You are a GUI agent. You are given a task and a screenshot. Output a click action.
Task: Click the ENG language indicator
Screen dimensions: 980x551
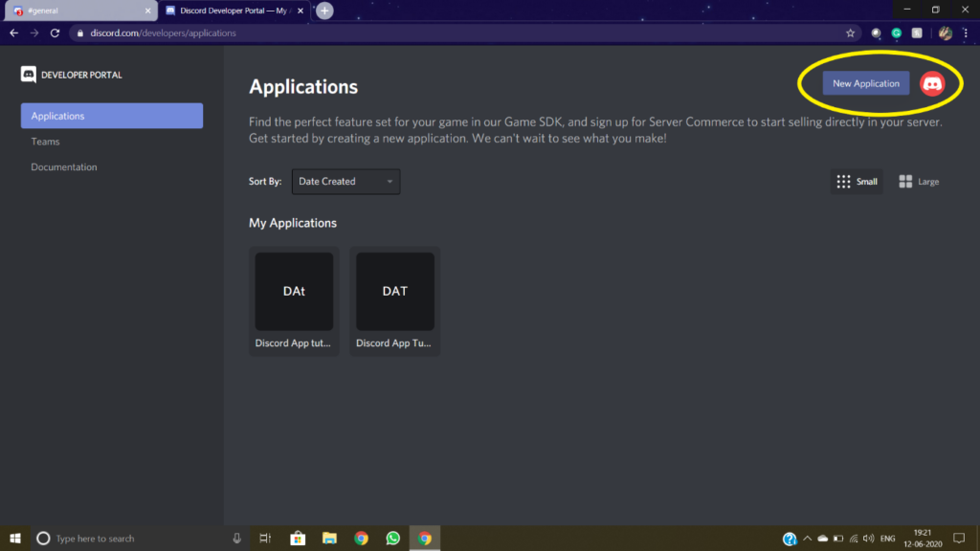887,538
